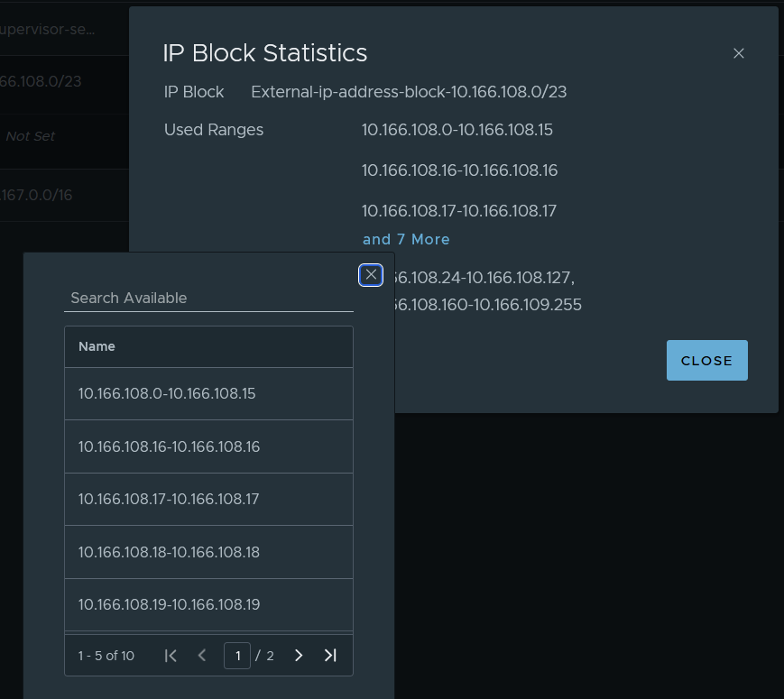The image size is (784, 699).
Task: Focus the Search Available field
Action: pyautogui.click(x=208, y=298)
